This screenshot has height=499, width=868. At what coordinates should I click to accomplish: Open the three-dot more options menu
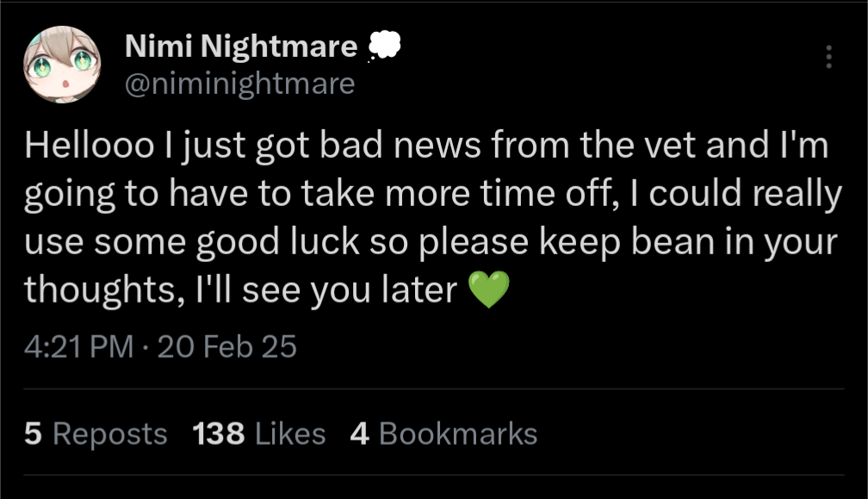point(829,57)
